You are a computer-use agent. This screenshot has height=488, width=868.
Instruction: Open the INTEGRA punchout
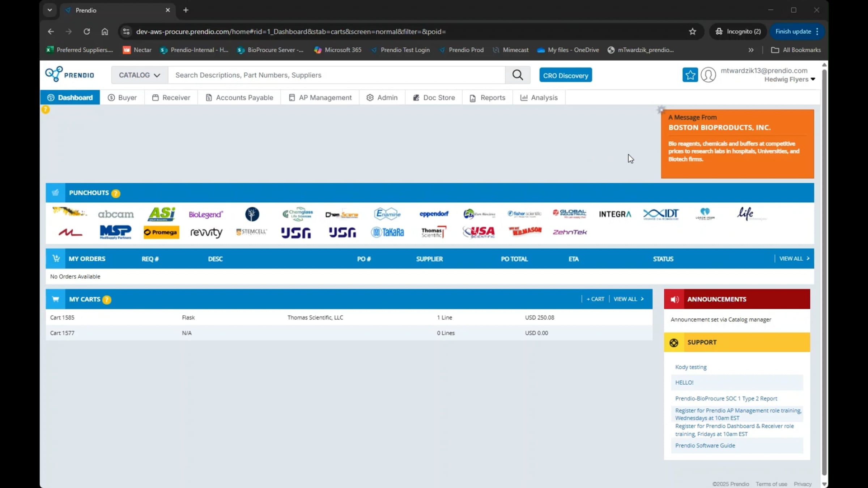point(615,214)
